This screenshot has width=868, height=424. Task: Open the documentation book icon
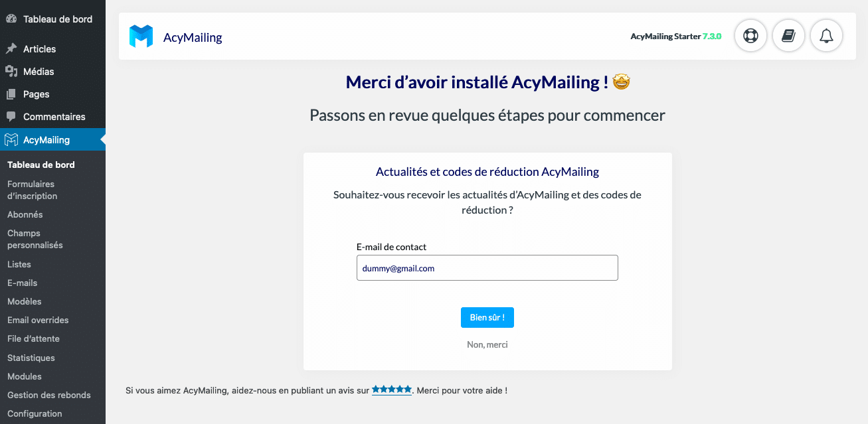coord(788,36)
